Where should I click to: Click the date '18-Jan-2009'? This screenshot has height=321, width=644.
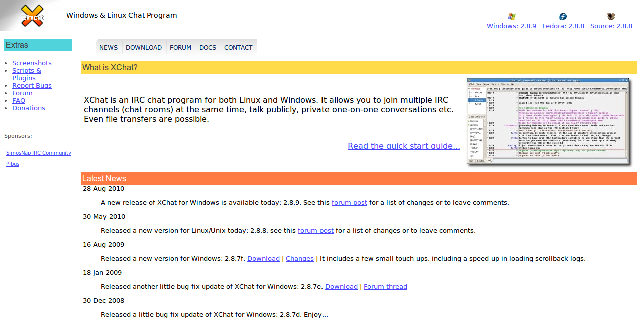[102, 273]
